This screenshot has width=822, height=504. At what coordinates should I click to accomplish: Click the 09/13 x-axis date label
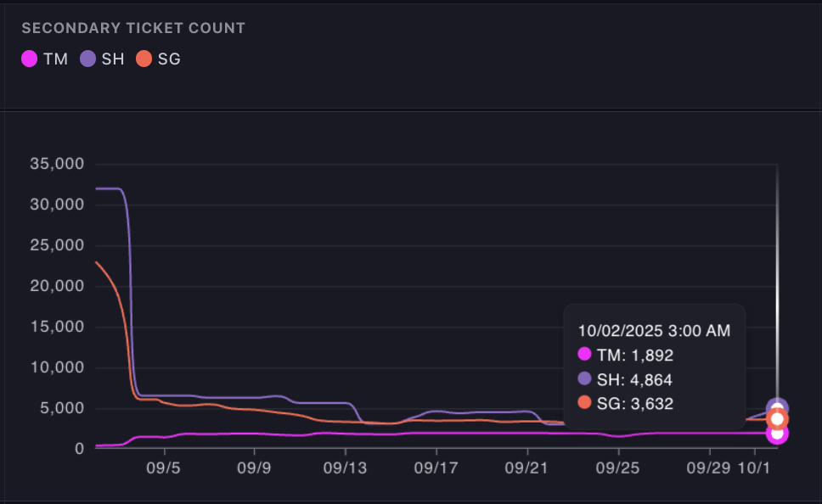345,468
